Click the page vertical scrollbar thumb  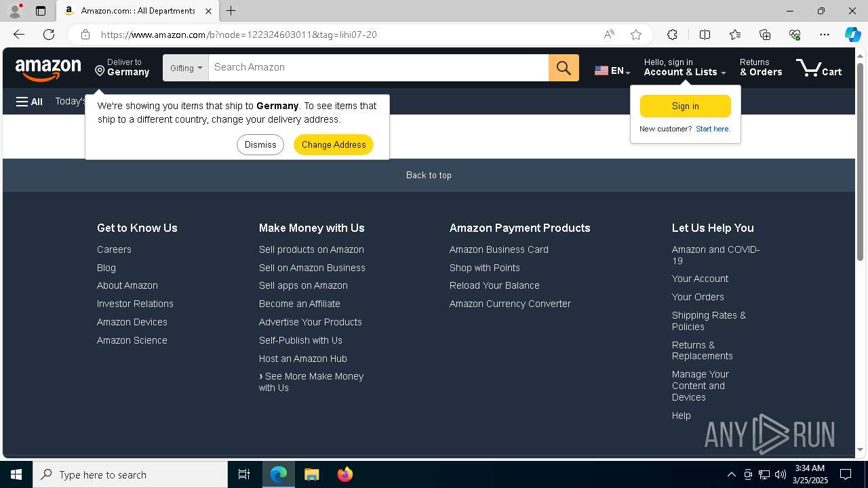[x=861, y=161]
